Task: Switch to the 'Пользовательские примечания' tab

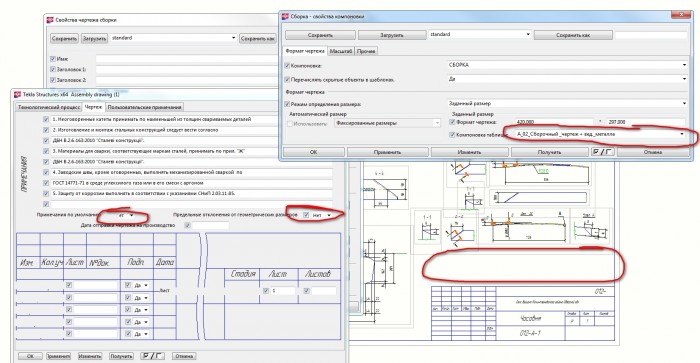Action: click(145, 107)
